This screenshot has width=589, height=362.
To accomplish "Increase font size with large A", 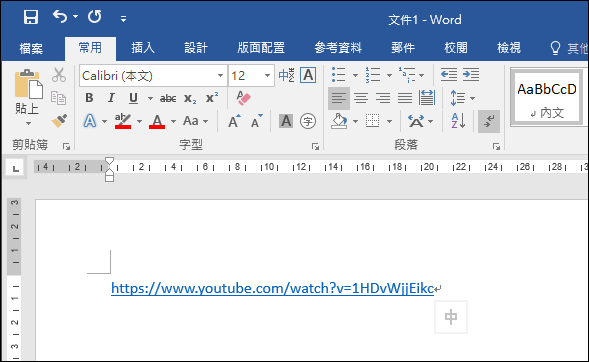I will coord(234,121).
